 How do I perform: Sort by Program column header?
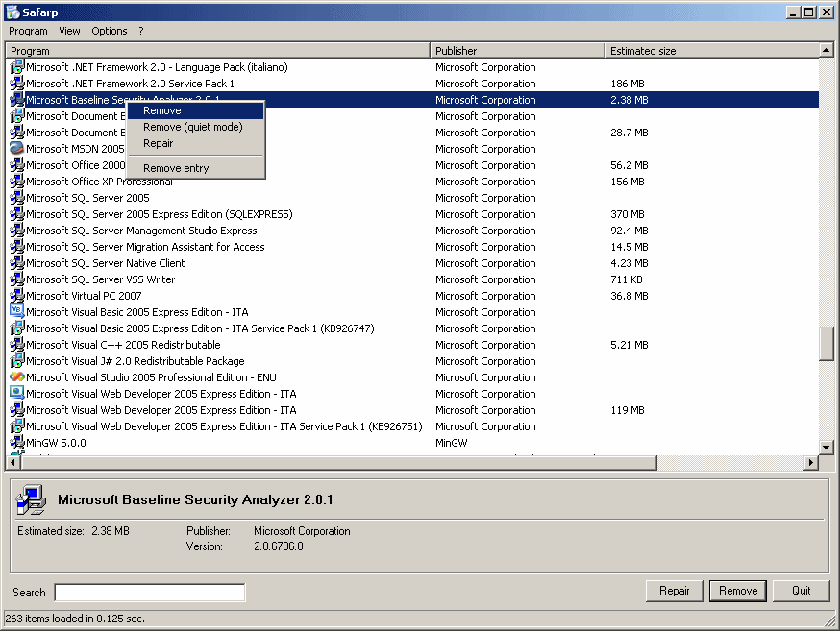point(218,50)
